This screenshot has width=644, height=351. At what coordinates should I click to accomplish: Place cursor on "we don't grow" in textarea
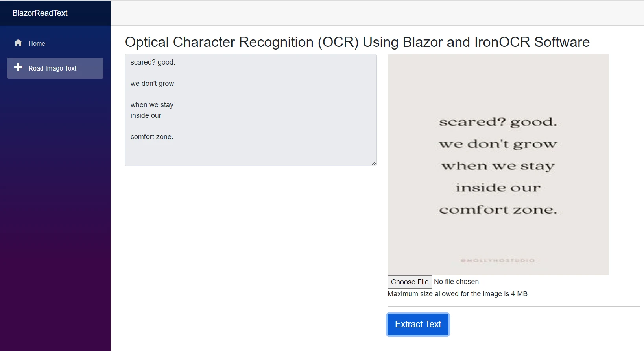152,84
